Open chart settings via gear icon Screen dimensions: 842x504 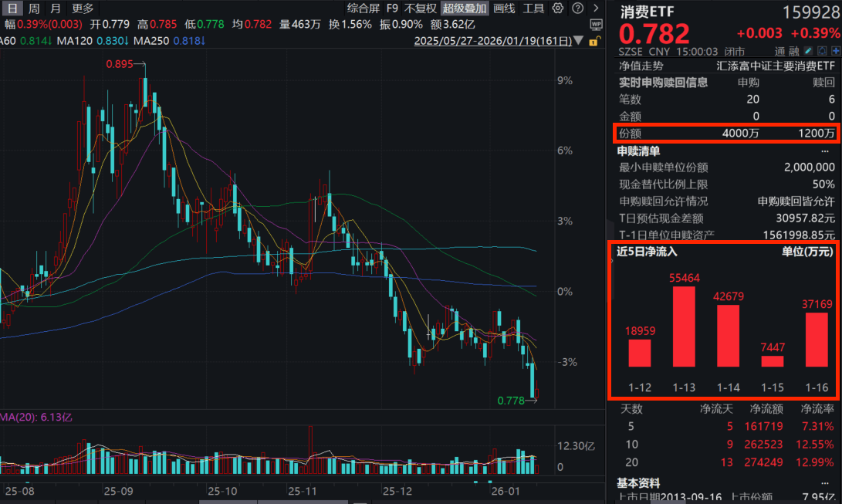(x=558, y=8)
